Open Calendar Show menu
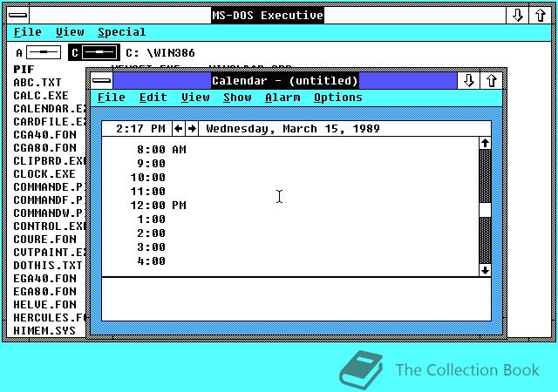This screenshot has width=558, height=392. (237, 98)
